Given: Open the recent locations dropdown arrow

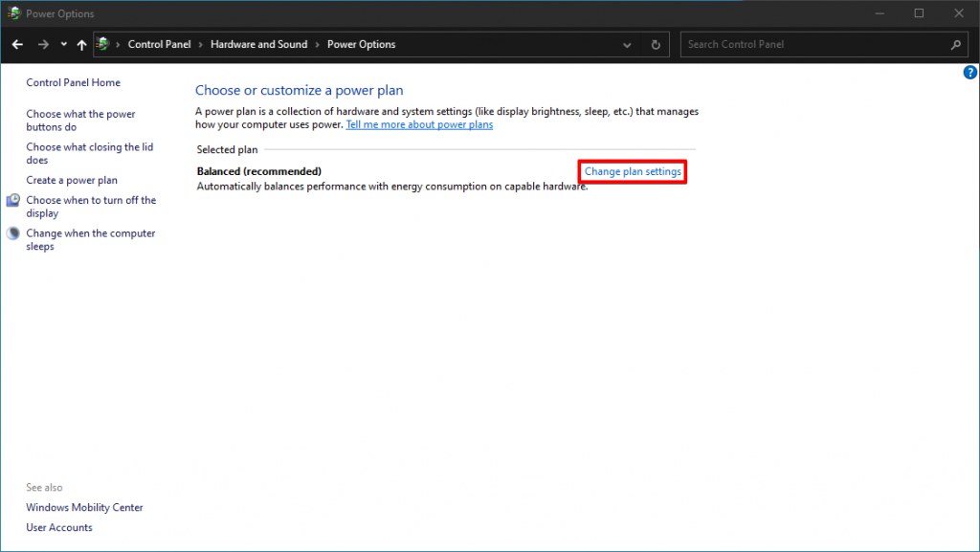Looking at the screenshot, I should [64, 44].
